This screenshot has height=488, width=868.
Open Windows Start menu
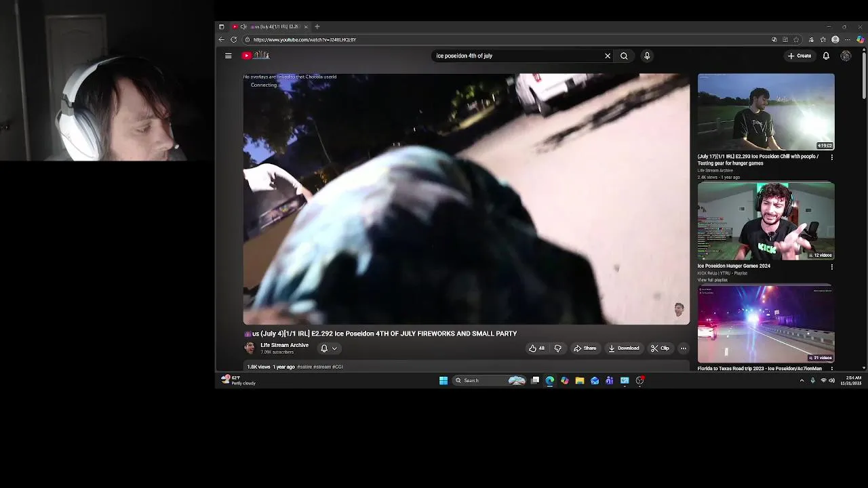[x=443, y=380]
